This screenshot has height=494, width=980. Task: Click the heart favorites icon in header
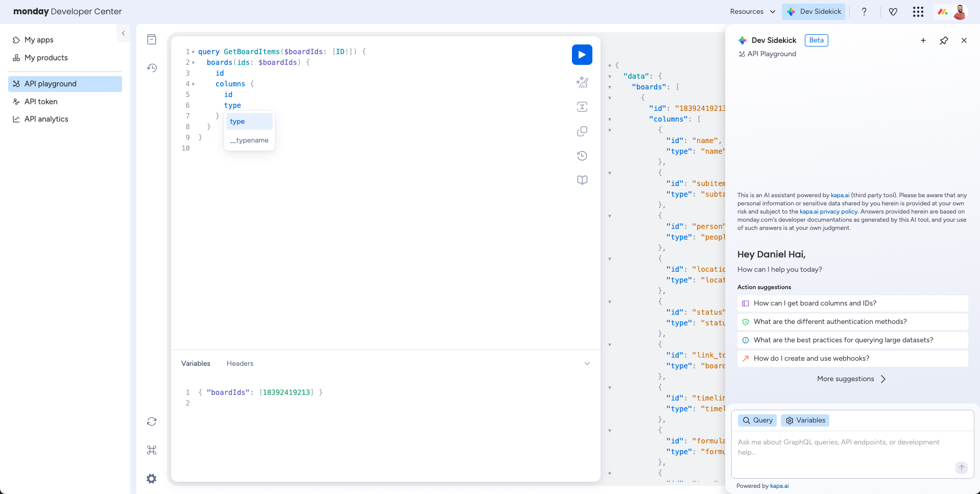tap(893, 12)
